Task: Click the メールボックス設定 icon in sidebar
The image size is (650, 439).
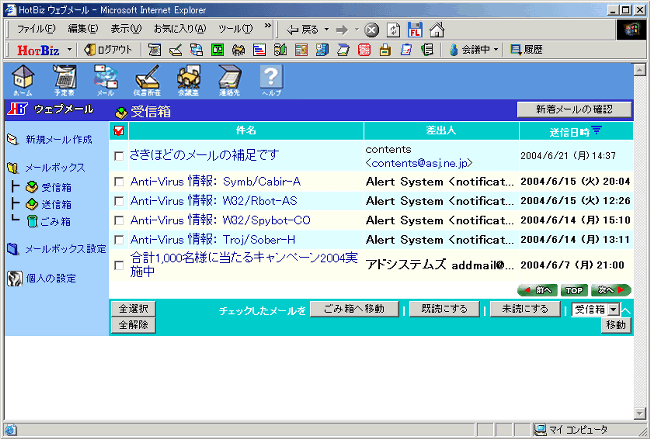Action: 13,249
